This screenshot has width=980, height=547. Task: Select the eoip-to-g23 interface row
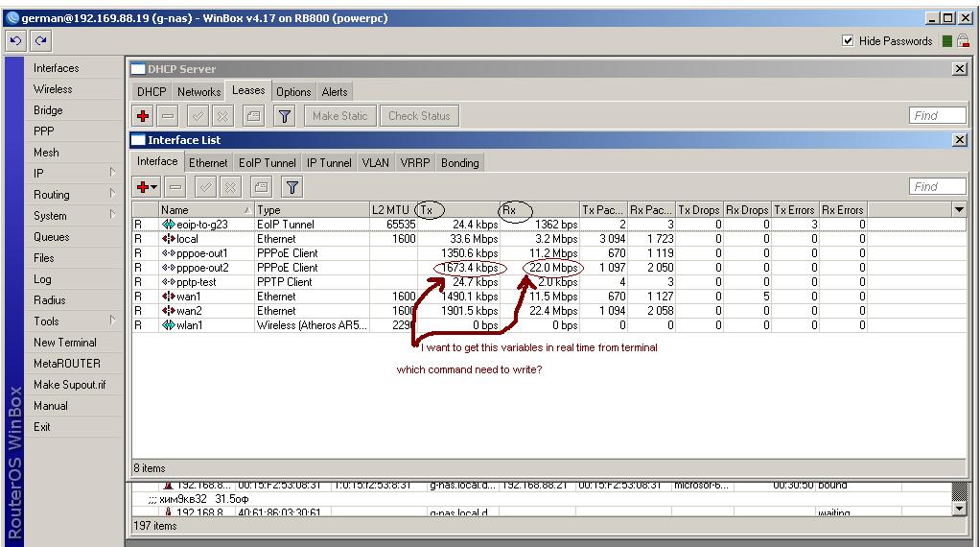tap(548, 225)
